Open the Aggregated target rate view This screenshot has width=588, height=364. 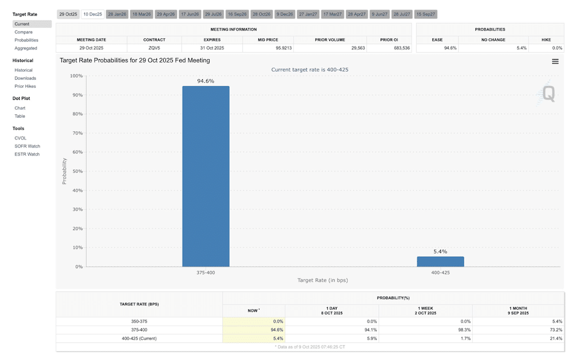[x=26, y=48]
